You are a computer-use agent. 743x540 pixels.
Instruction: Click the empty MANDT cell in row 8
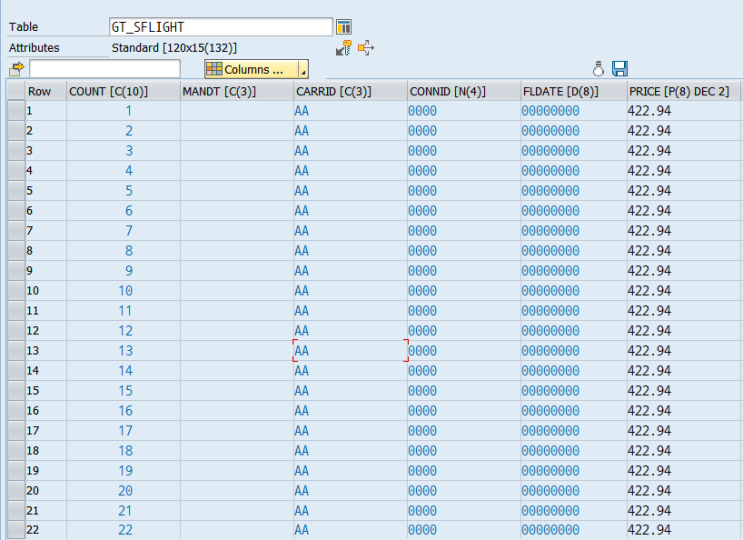[x=237, y=251]
